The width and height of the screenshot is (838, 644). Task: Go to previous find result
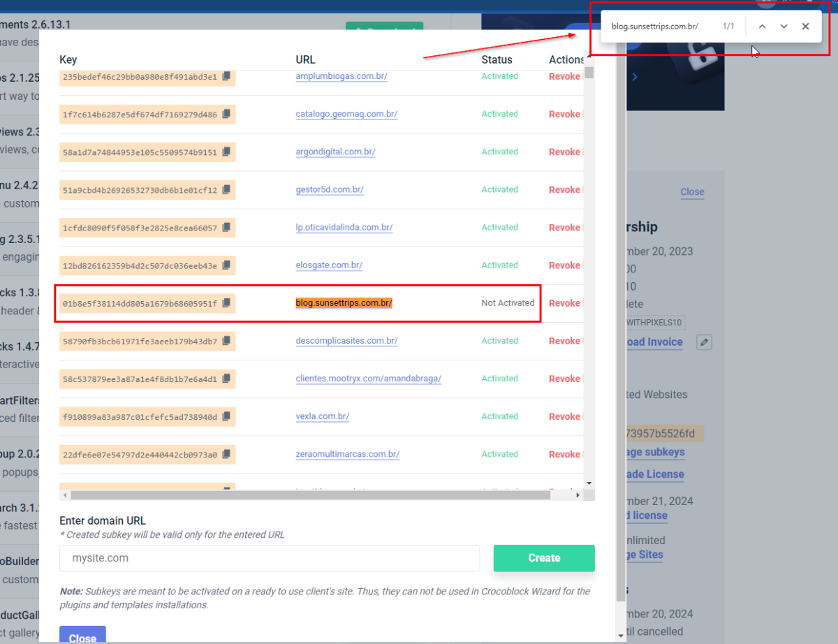click(x=762, y=27)
